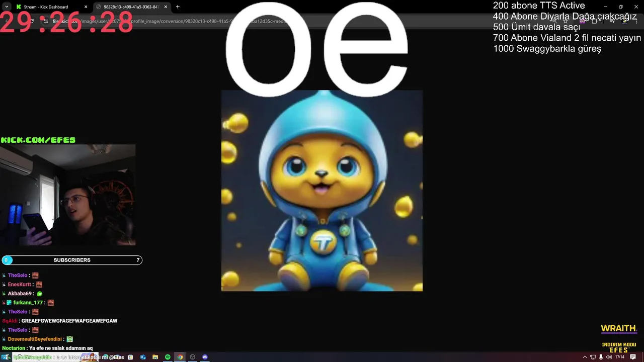Image resolution: width=644 pixels, height=362 pixels.
Task: Open Google Chrome from the taskbar
Action: 180,357
